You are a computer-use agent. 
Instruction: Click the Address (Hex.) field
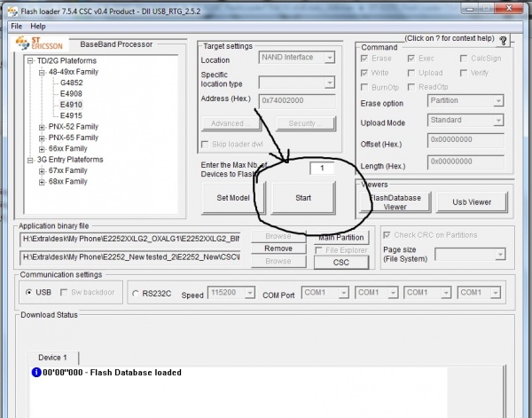click(297, 100)
